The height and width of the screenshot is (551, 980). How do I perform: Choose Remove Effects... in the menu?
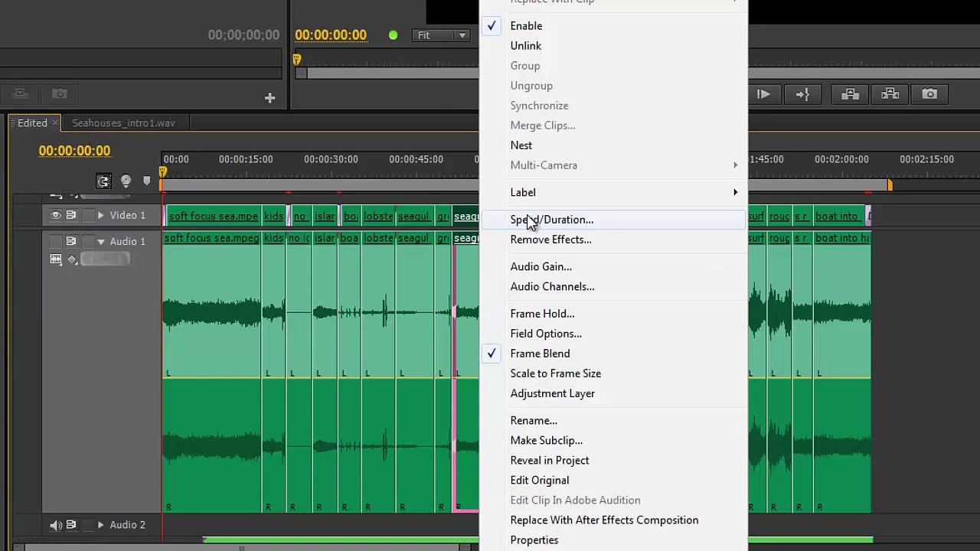612,240
